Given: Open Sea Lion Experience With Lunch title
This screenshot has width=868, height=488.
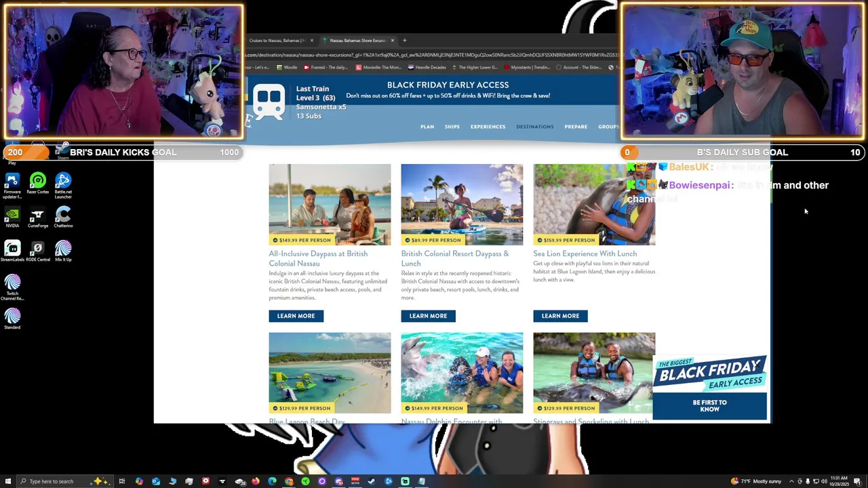Looking at the screenshot, I should (x=585, y=253).
